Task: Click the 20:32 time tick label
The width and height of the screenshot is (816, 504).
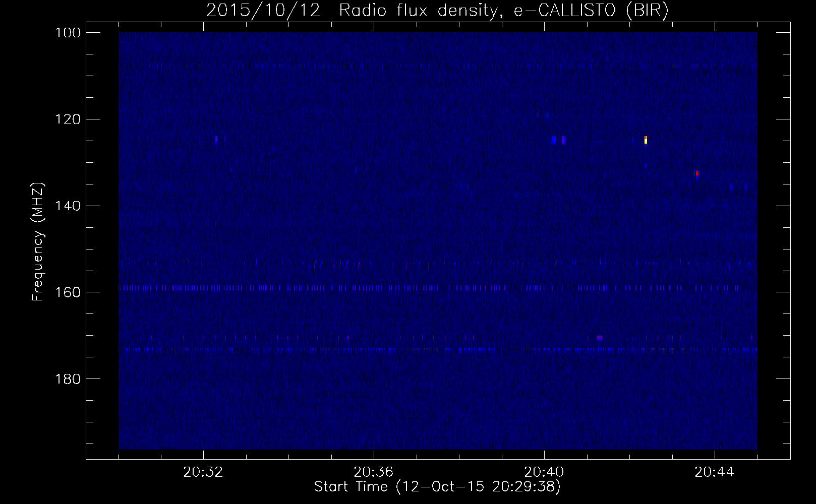Action: pyautogui.click(x=203, y=472)
